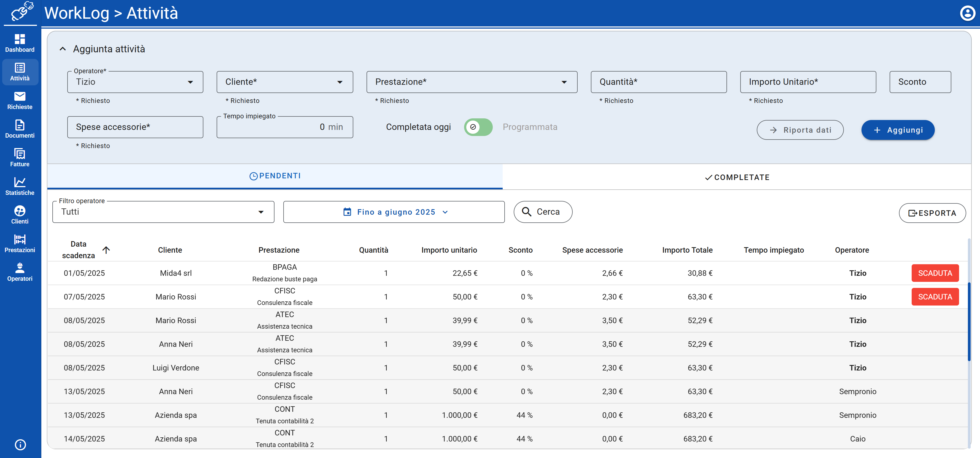
Task: Open Operatori from the sidebar
Action: [20, 272]
